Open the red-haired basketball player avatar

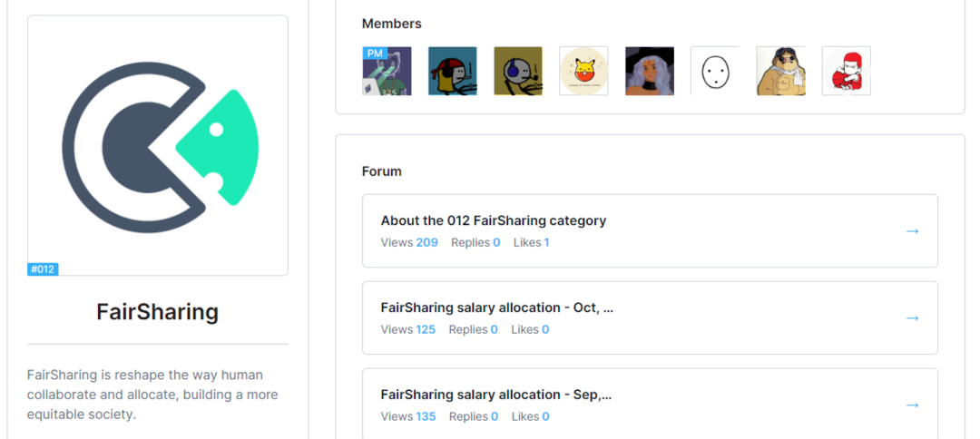coord(846,71)
